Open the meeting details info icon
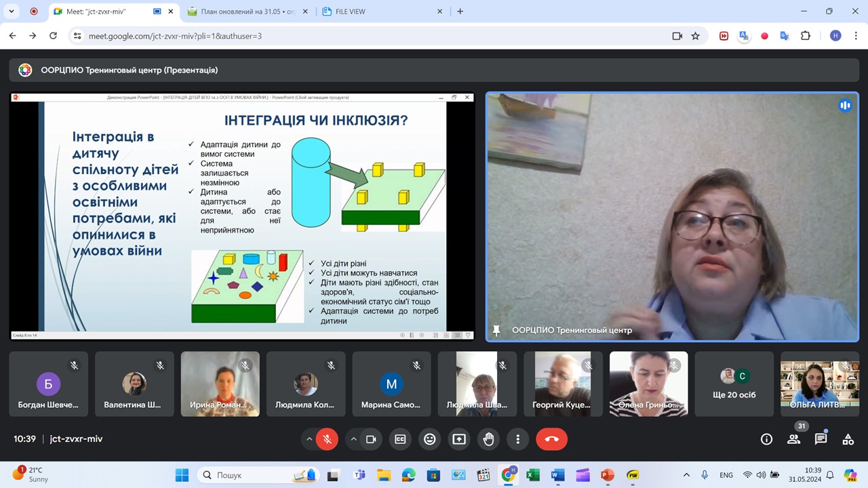 click(766, 439)
